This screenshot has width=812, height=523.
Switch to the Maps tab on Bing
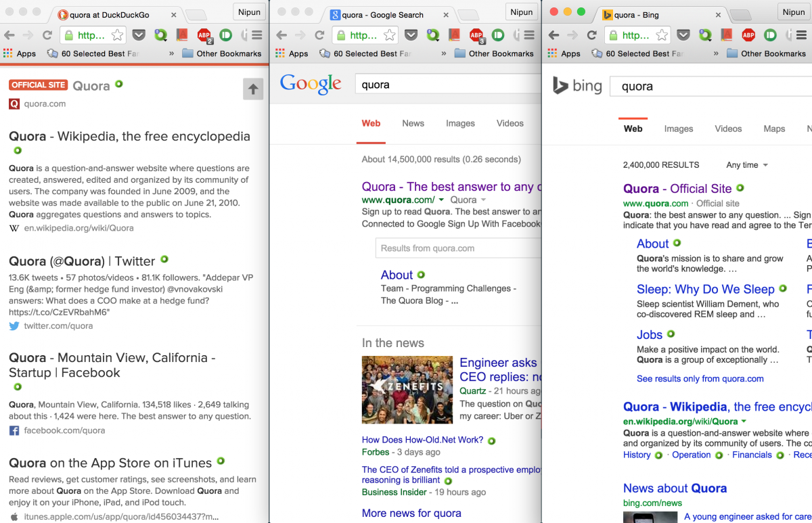pos(774,129)
